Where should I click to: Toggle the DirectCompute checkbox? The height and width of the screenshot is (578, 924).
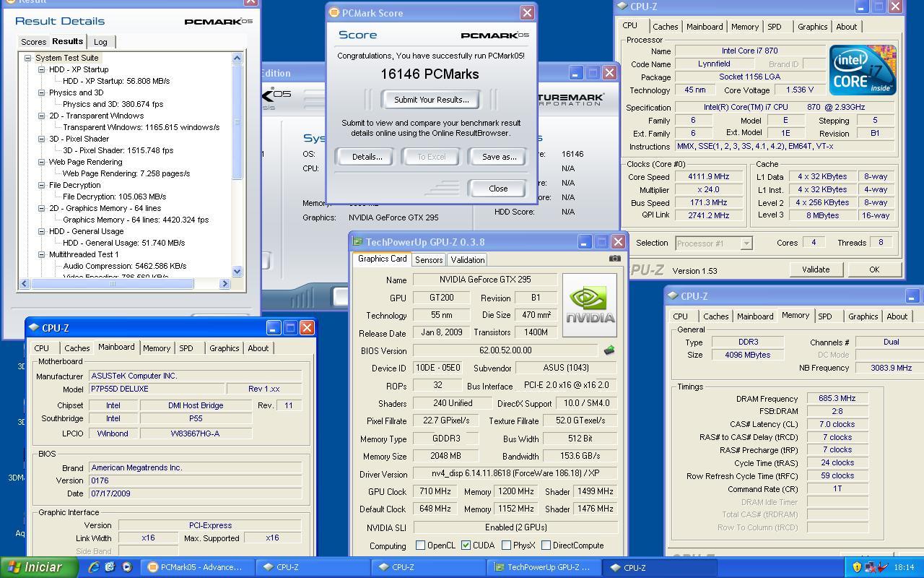click(x=546, y=545)
